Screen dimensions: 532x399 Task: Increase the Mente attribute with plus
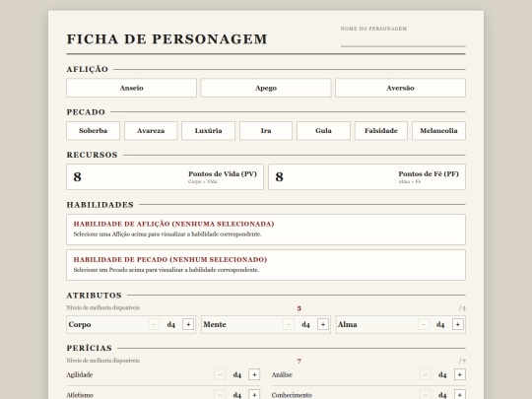pyautogui.click(x=323, y=324)
